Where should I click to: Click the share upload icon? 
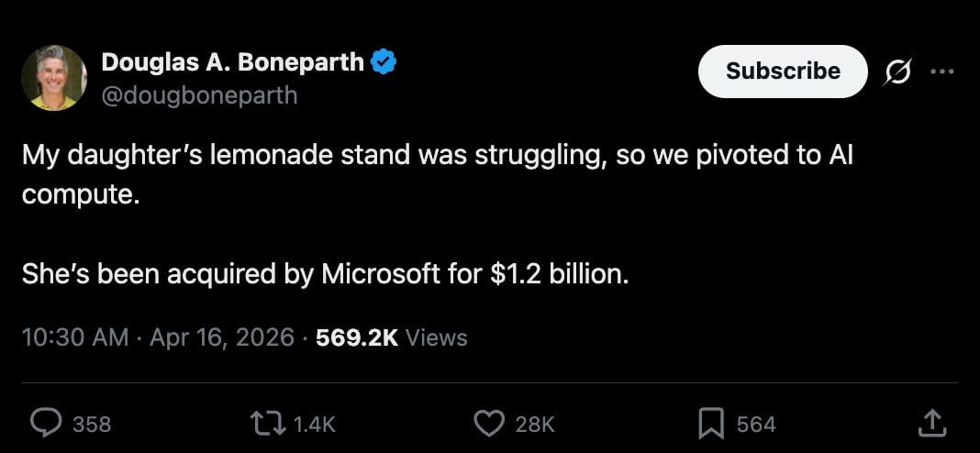click(931, 423)
